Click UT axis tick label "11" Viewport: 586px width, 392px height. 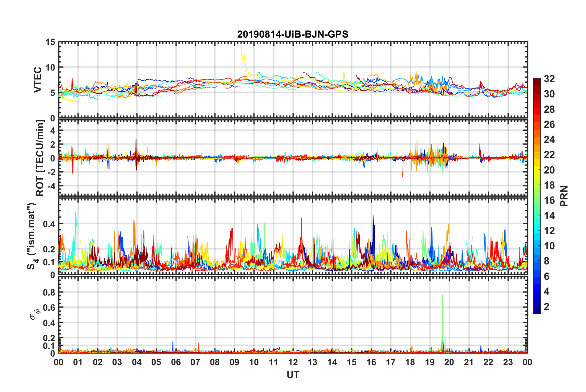274,362
